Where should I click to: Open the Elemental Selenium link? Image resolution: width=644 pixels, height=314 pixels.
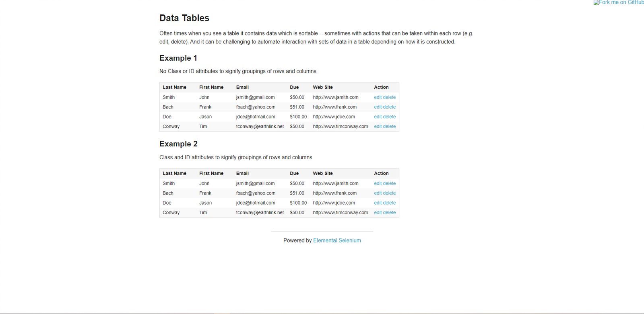(337, 240)
